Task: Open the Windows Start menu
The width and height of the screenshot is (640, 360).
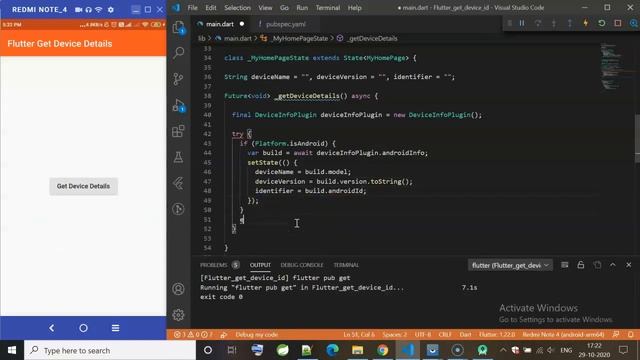Action: tap(12, 350)
